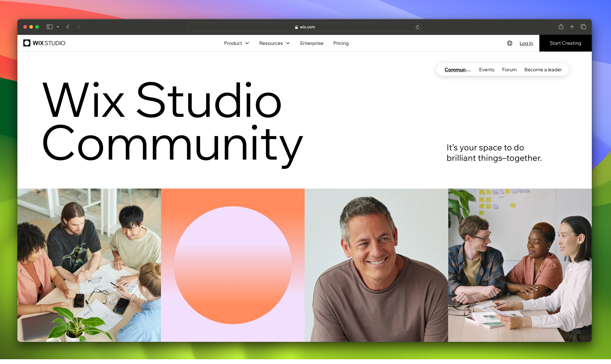Minimize the window with the yellow button
Viewport: 611px width, 364px height.
(x=31, y=27)
